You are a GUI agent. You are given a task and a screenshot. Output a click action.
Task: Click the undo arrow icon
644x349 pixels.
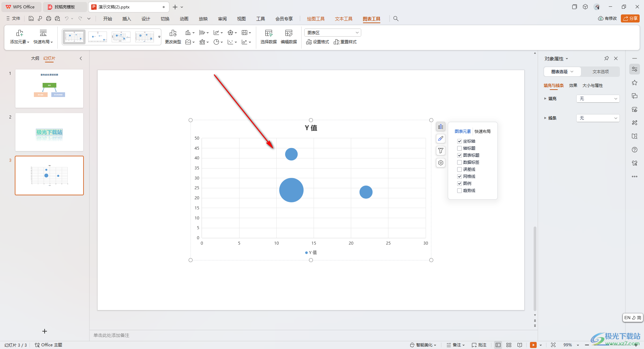click(67, 19)
